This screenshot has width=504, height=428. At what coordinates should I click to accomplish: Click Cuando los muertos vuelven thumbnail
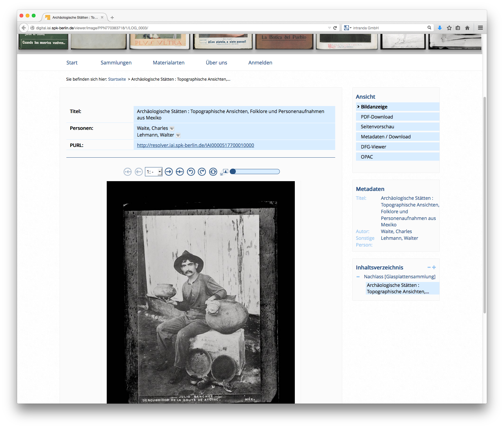coord(43,42)
